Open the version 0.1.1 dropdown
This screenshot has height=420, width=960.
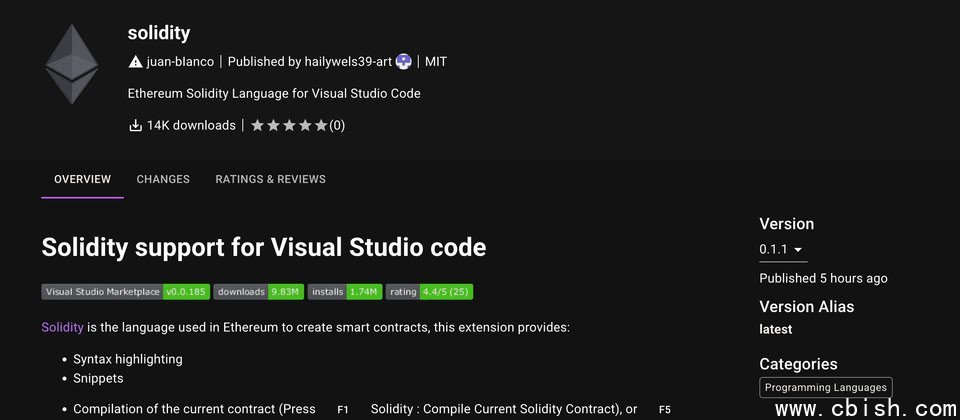click(x=782, y=250)
